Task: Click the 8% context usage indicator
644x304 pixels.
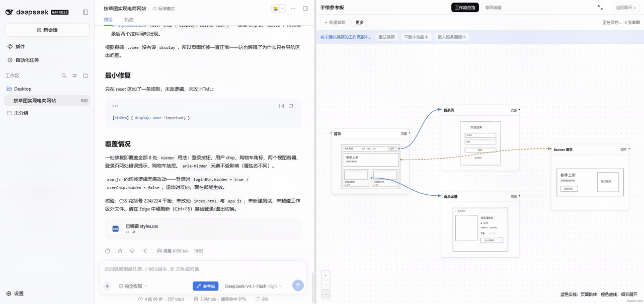Action: [261, 299]
